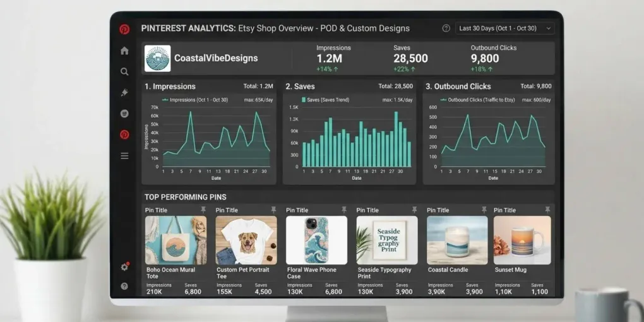Click the help icon at sidebar bottom
Viewport: 644px width, 322px height.
coord(124,286)
